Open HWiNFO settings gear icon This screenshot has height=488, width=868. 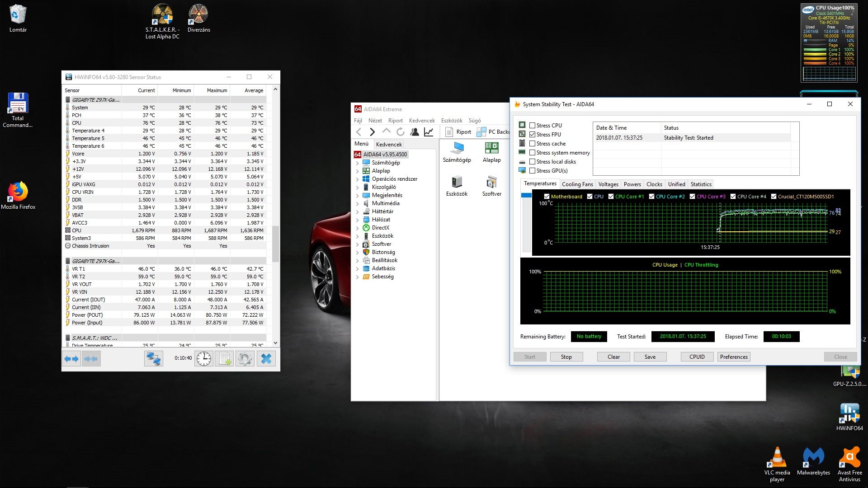tap(245, 359)
